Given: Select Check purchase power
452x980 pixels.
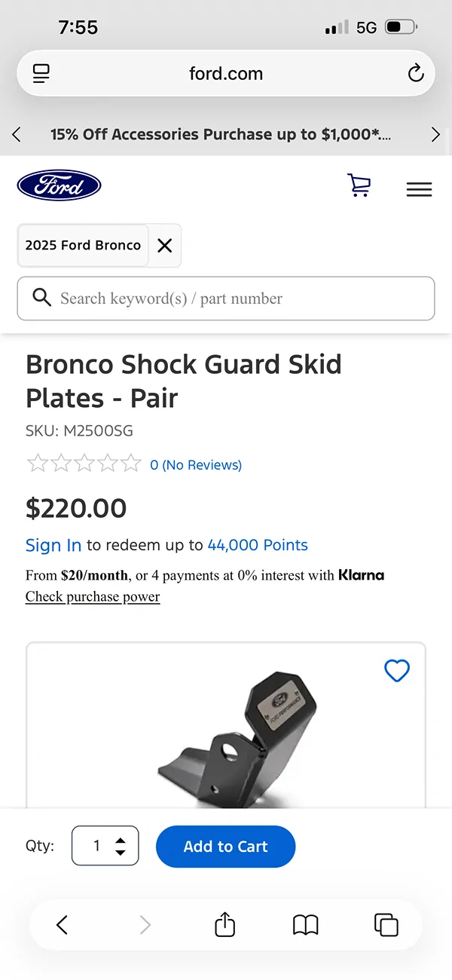Looking at the screenshot, I should (93, 596).
